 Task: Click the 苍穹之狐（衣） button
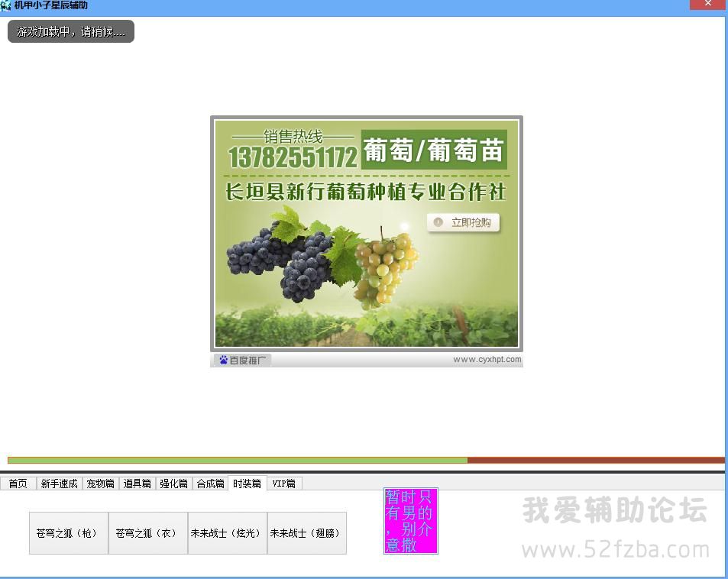coord(148,533)
